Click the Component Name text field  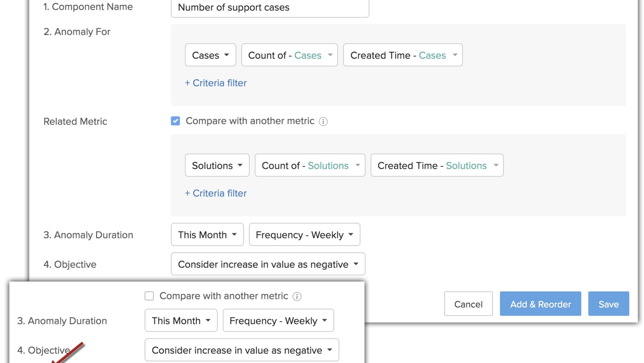(270, 8)
